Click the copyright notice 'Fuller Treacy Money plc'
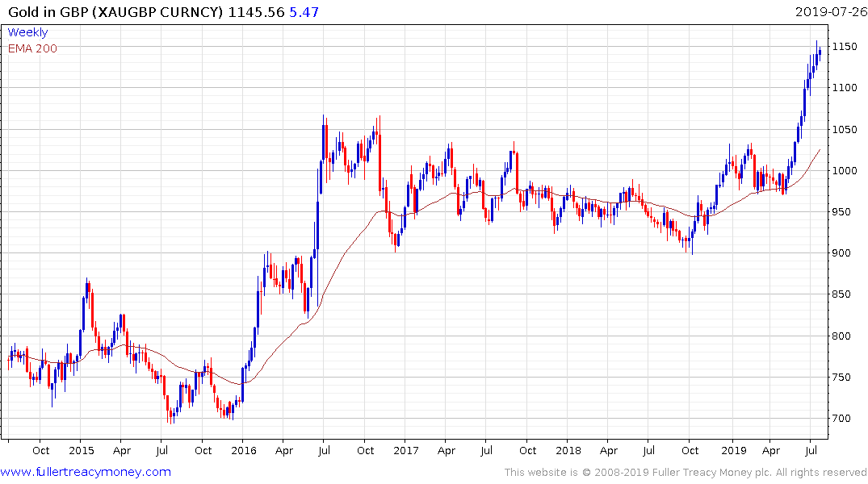Screen dimensions: 868x484 click(x=712, y=473)
